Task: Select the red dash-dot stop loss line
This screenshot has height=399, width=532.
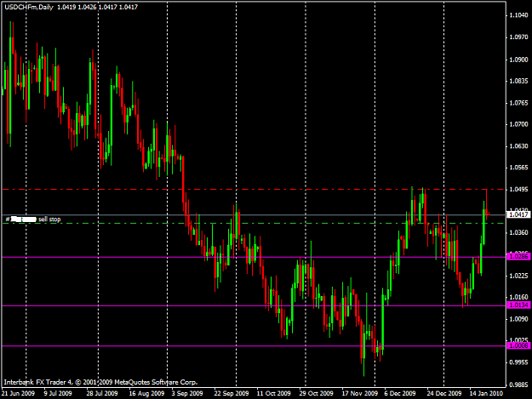Action: [x=254, y=190]
